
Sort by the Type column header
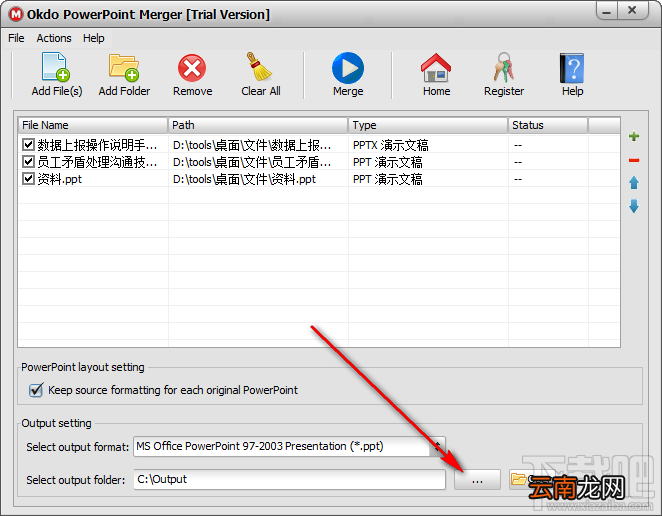[428, 125]
